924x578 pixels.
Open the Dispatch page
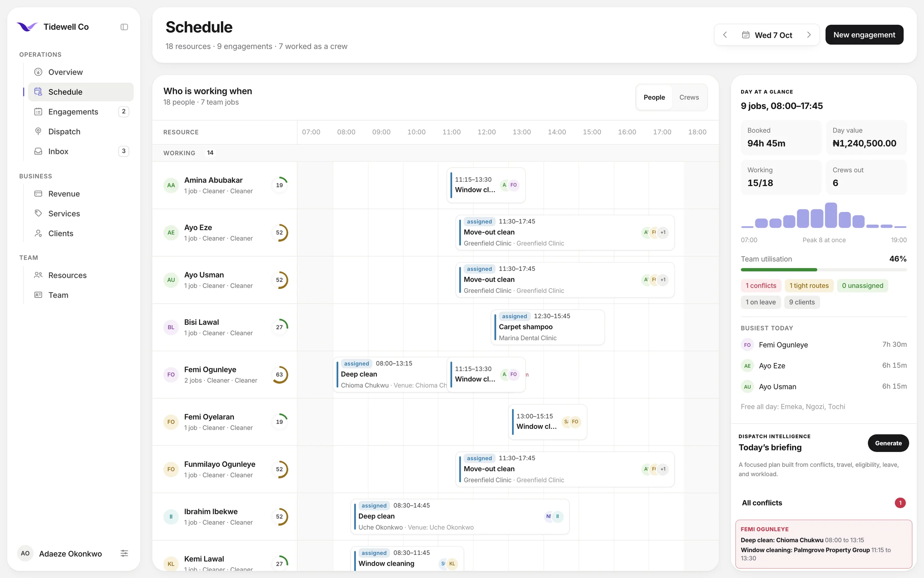tap(81, 131)
